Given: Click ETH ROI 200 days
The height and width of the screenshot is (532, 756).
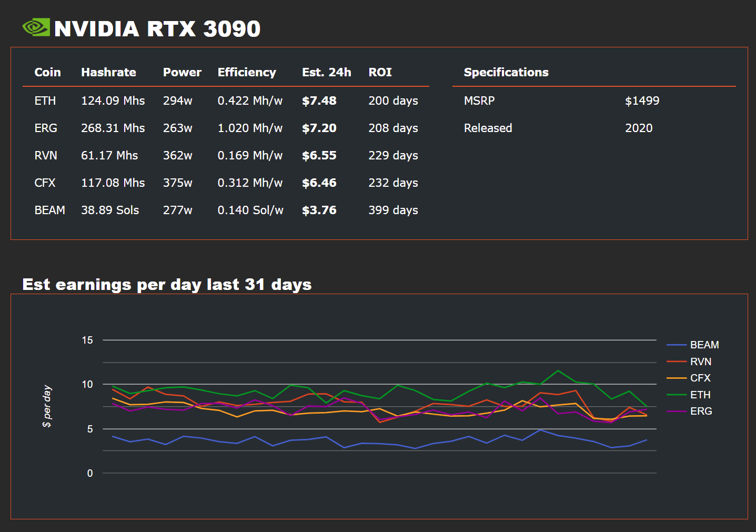Looking at the screenshot, I should (x=394, y=101).
